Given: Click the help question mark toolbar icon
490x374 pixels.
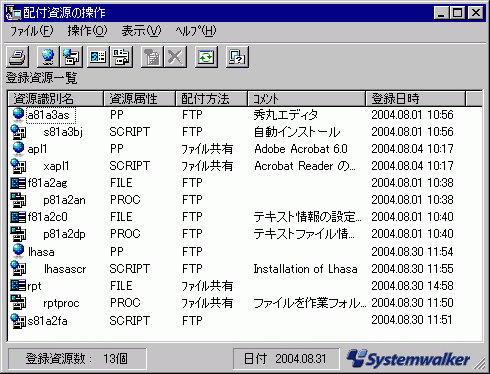Looking at the screenshot, I should pos(237,57).
